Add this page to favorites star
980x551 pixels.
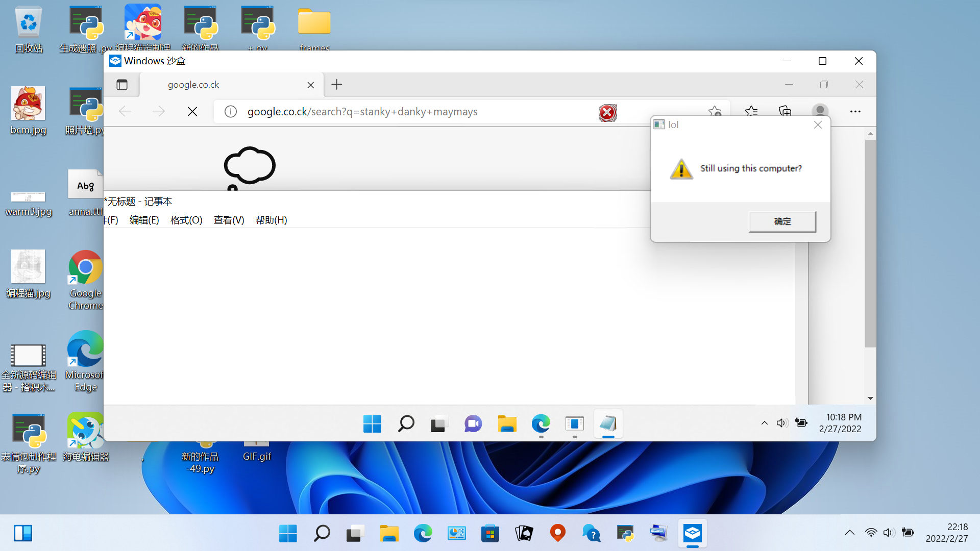click(715, 111)
